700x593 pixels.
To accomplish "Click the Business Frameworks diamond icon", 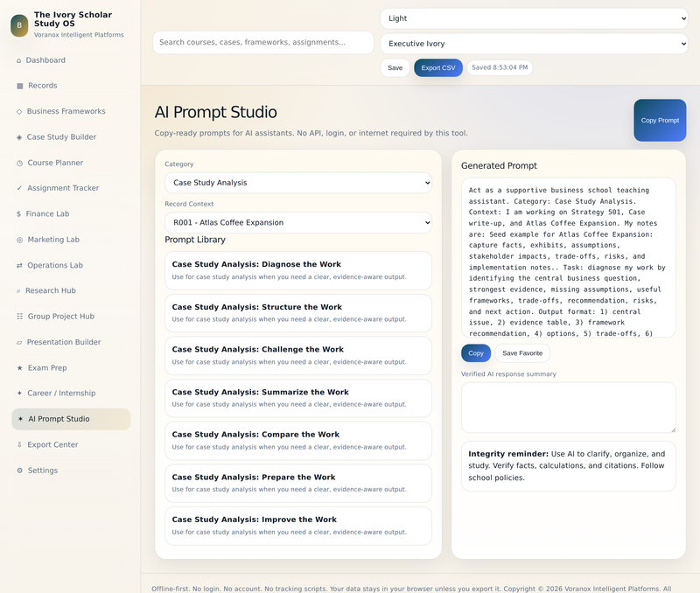I will tap(19, 112).
